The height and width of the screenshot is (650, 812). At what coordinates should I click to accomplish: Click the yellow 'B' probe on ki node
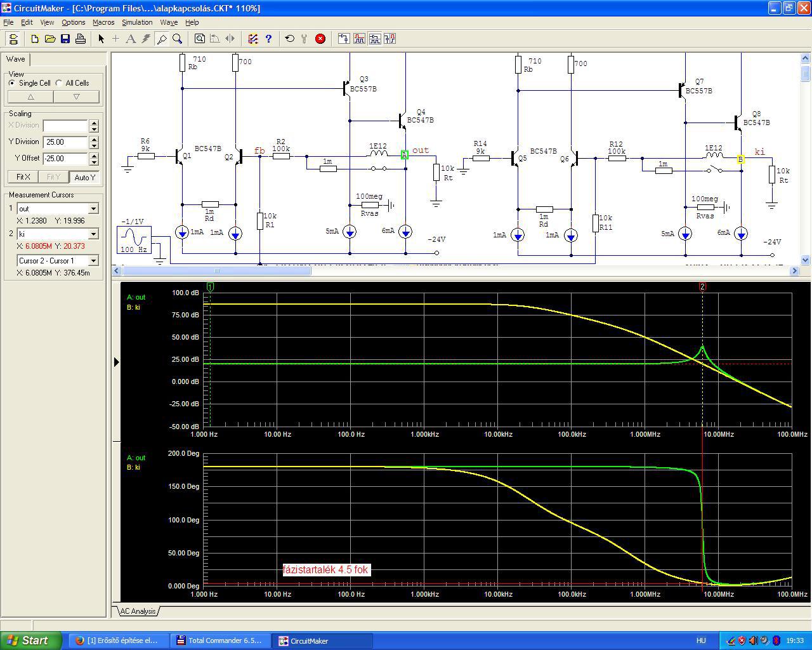click(740, 159)
